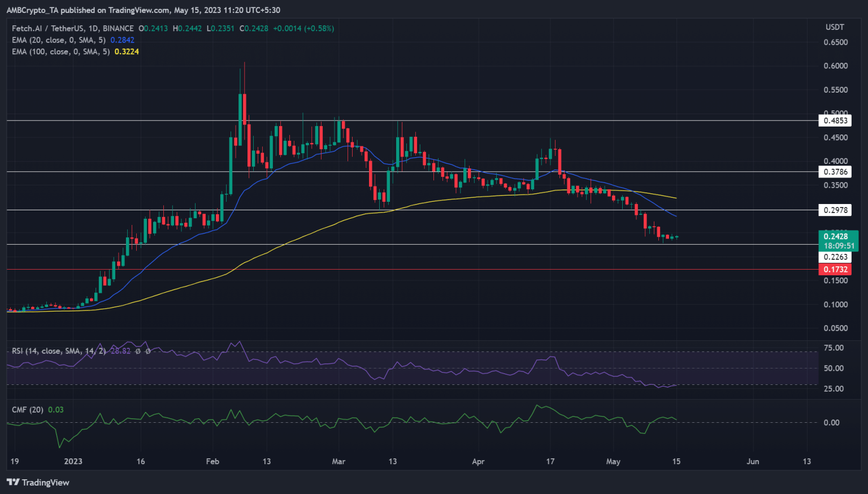Image resolution: width=868 pixels, height=494 pixels.
Task: Click the green current price label 0.2428
Action: click(x=835, y=237)
